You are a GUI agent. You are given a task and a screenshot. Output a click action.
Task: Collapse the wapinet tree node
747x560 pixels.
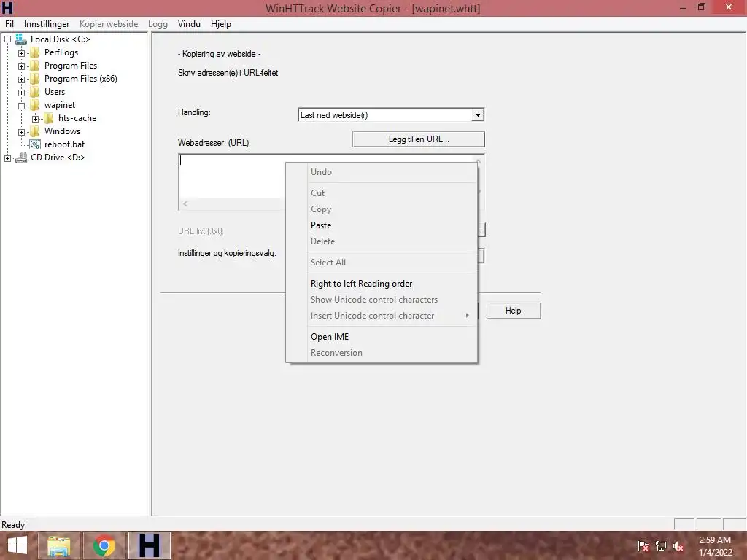pos(21,106)
